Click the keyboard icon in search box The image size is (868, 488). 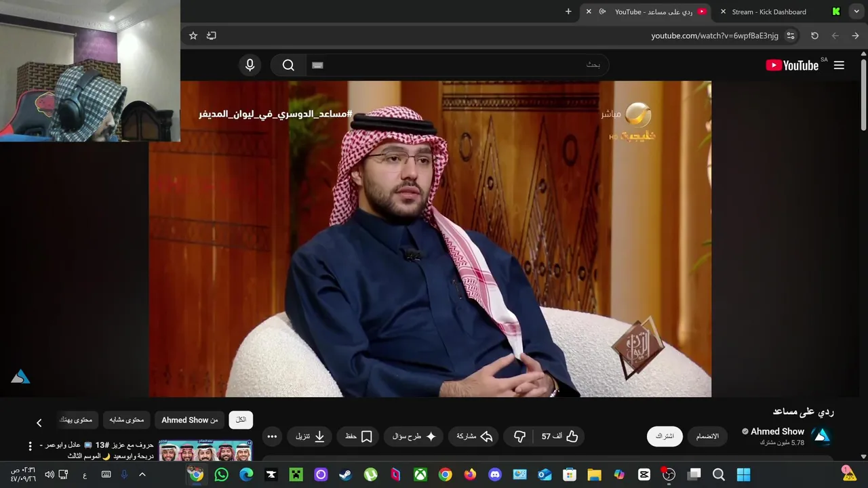click(x=317, y=65)
